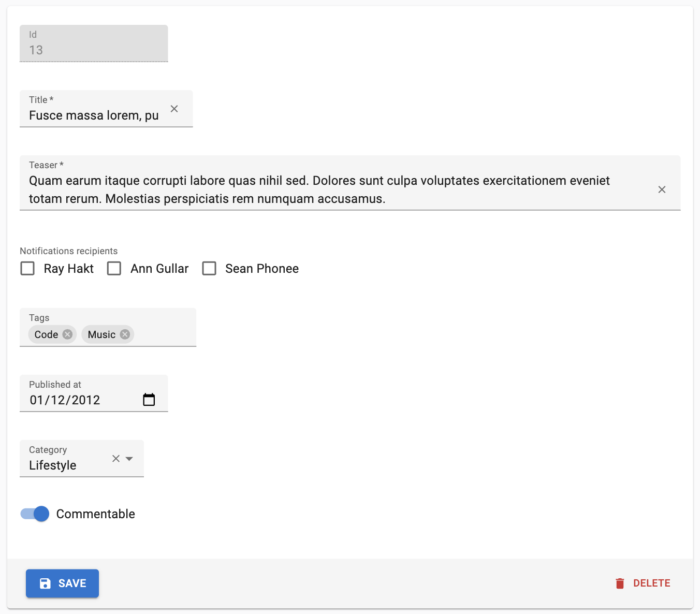Select Sean Phonee as a recipient

pyautogui.click(x=209, y=268)
